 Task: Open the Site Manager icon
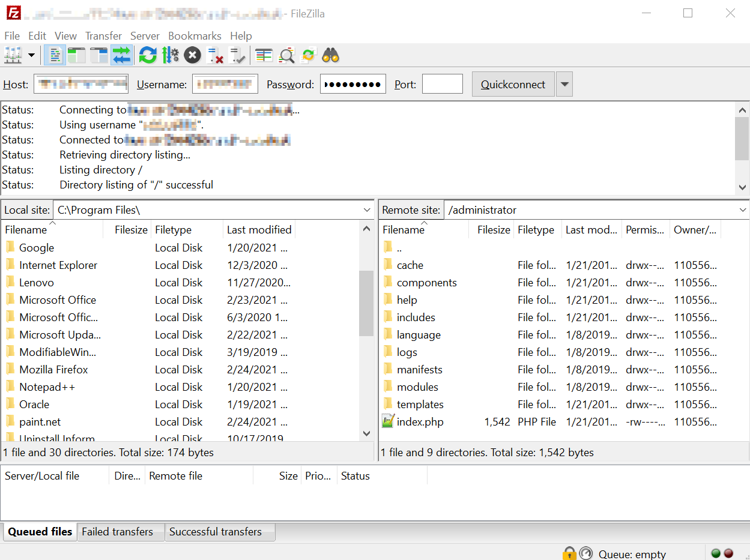13,56
